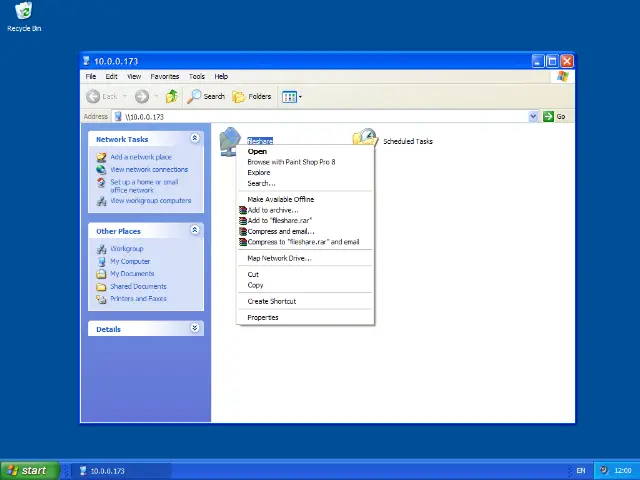640x480 pixels.
Task: Collapse the Other Places panel
Action: coord(195,230)
